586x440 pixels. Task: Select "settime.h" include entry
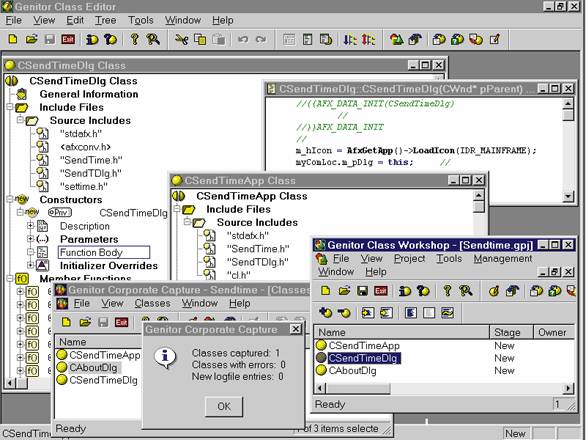coord(84,186)
